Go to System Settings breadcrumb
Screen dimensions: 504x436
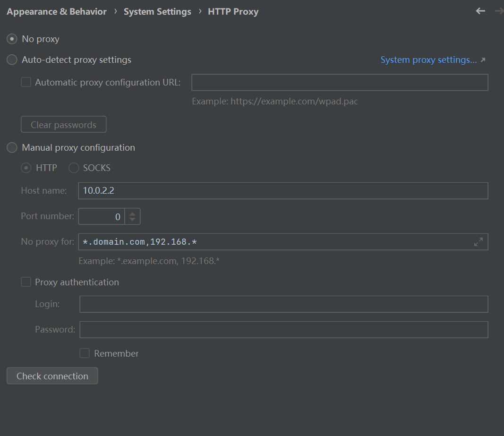click(x=157, y=12)
